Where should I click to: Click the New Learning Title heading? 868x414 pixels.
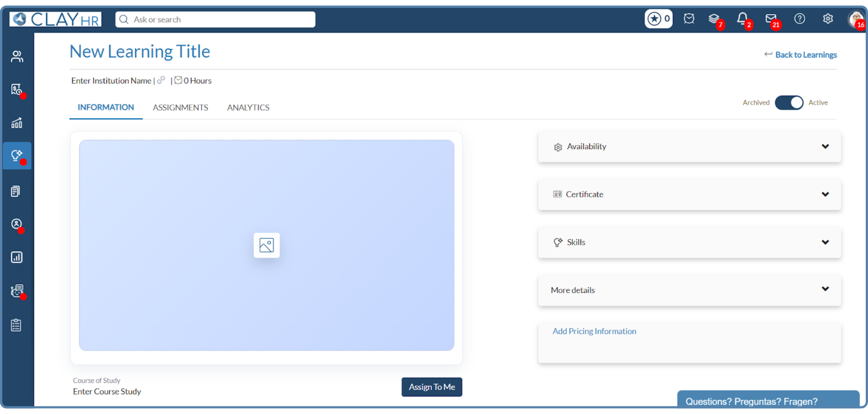click(x=140, y=52)
